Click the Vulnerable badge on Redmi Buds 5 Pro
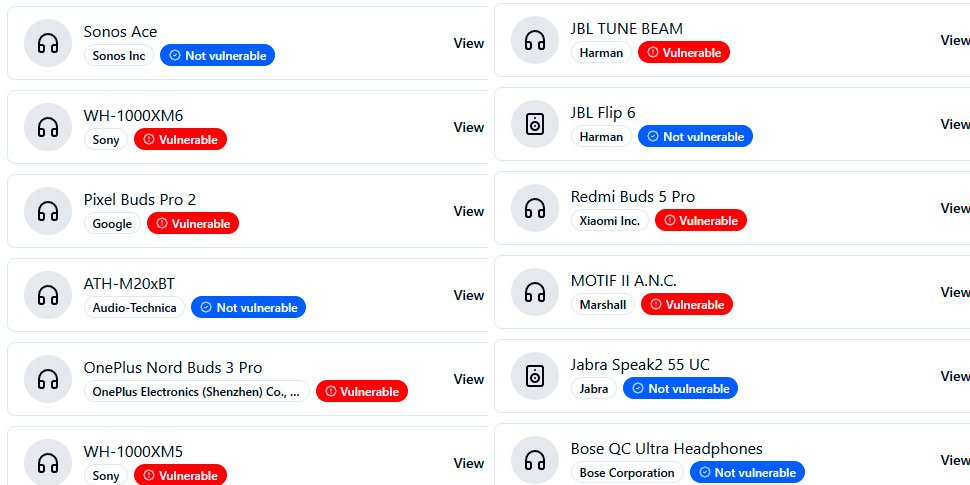Screen dimensions: 970x485 tap(700, 221)
